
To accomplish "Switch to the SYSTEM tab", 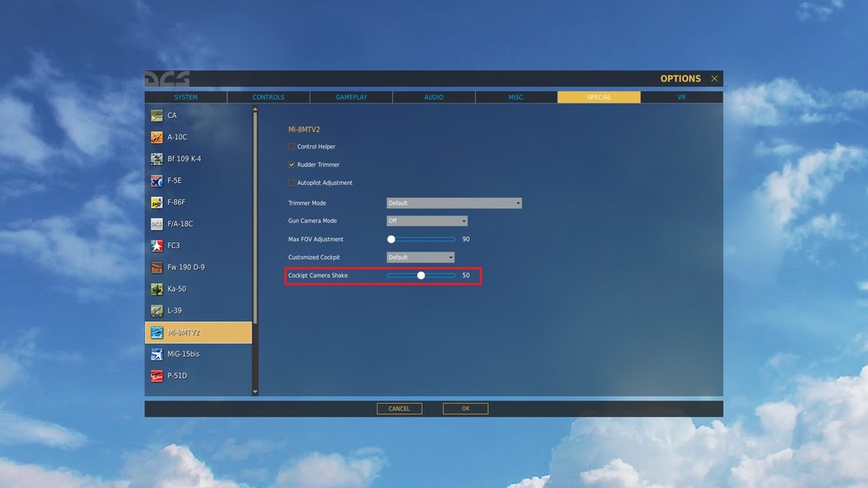I will coord(186,97).
